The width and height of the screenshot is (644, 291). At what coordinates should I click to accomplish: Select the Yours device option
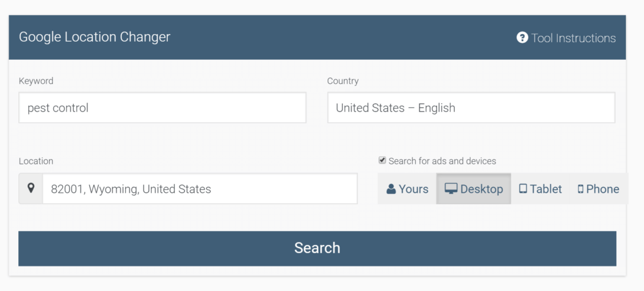coord(407,188)
